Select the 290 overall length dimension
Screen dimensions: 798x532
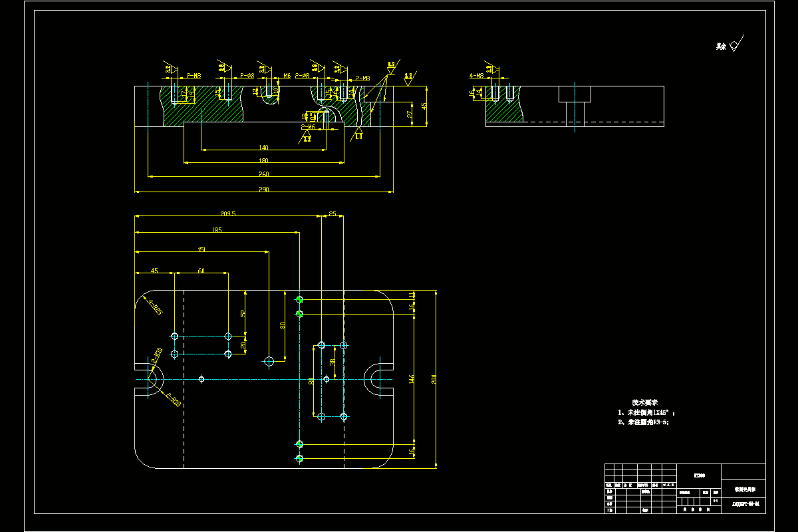(264, 190)
